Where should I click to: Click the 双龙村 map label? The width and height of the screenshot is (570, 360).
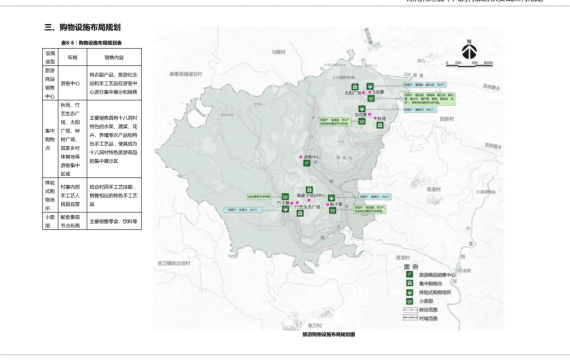tap(434, 189)
